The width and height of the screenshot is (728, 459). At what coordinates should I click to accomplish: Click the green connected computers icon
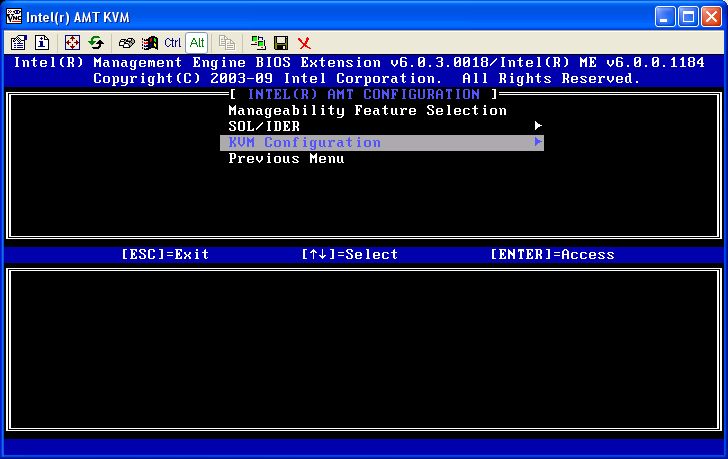pyautogui.click(x=258, y=43)
